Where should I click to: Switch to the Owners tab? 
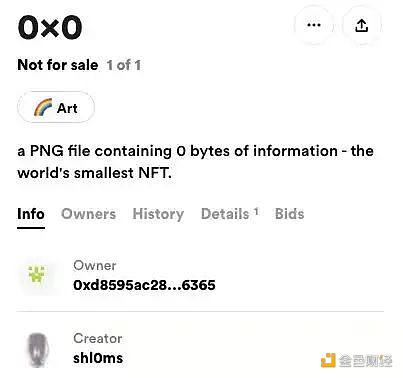[x=89, y=214]
